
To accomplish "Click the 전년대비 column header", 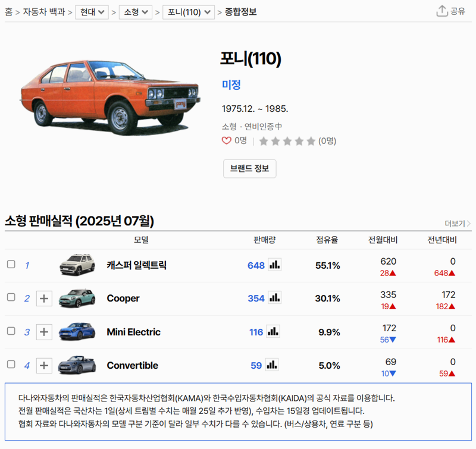I will click(x=442, y=240).
